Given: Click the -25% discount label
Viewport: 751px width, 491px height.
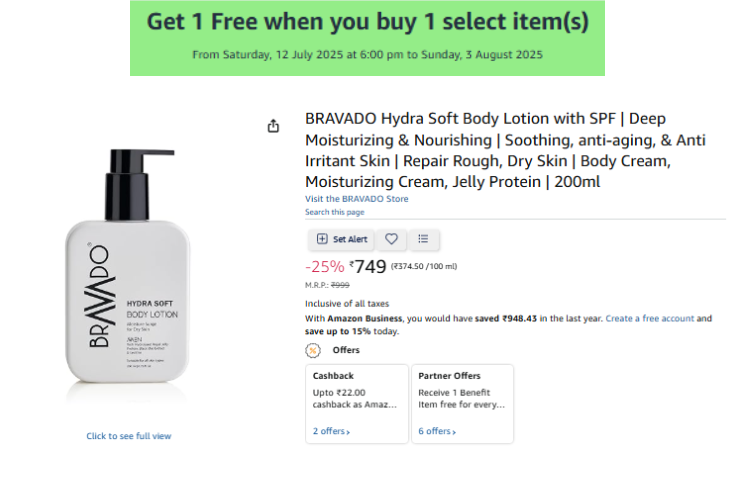Looking at the screenshot, I should pyautogui.click(x=324, y=267).
